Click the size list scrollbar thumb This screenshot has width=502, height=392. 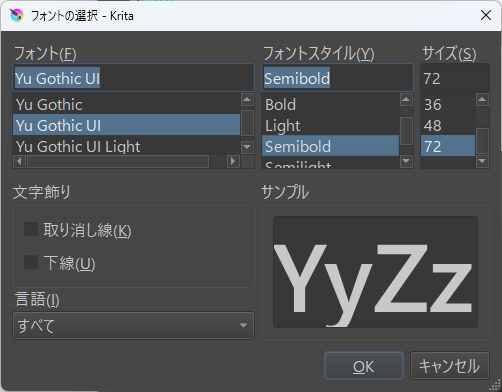pos(482,141)
